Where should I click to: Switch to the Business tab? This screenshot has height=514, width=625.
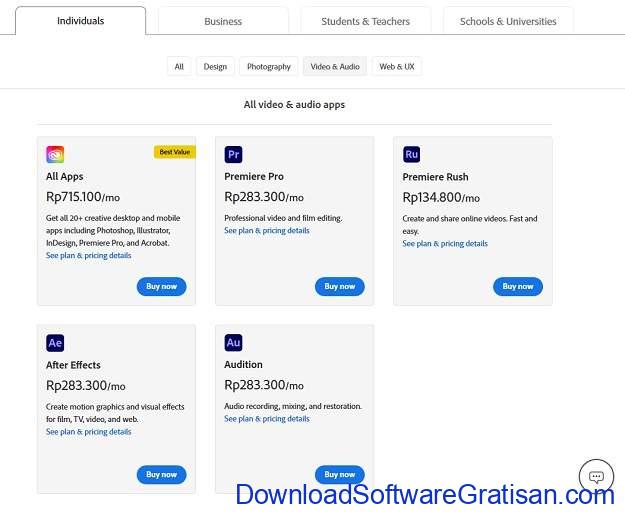click(x=223, y=21)
